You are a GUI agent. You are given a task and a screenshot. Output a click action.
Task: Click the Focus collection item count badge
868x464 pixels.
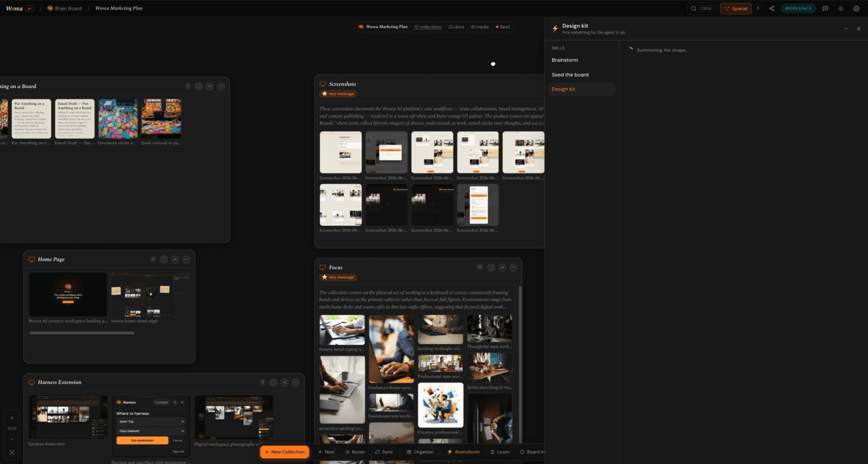480,268
